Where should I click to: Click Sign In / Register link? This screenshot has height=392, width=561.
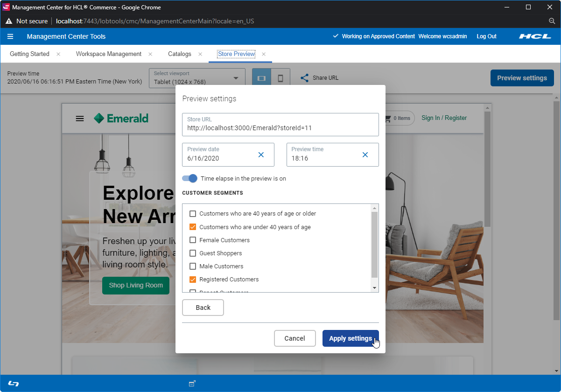click(444, 118)
